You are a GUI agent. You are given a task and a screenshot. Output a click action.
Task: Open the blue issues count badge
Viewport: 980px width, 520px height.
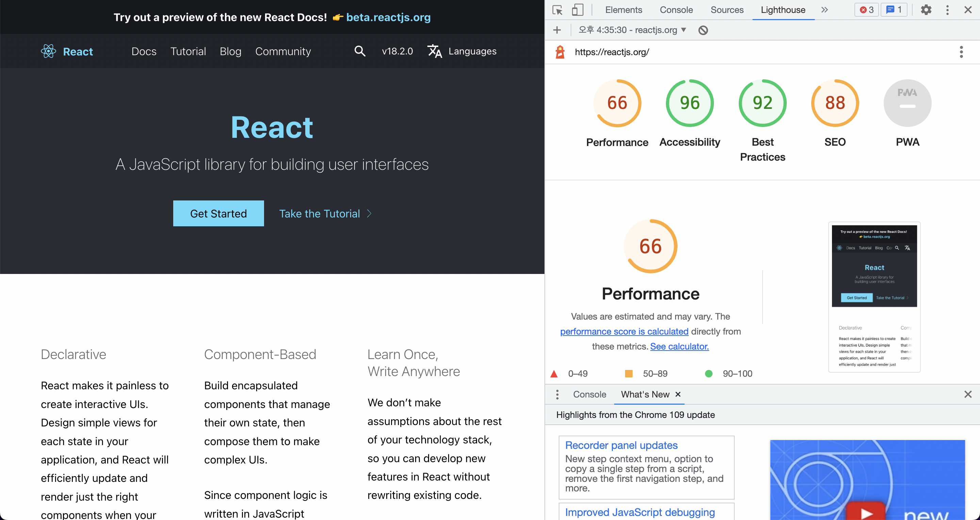(x=894, y=10)
